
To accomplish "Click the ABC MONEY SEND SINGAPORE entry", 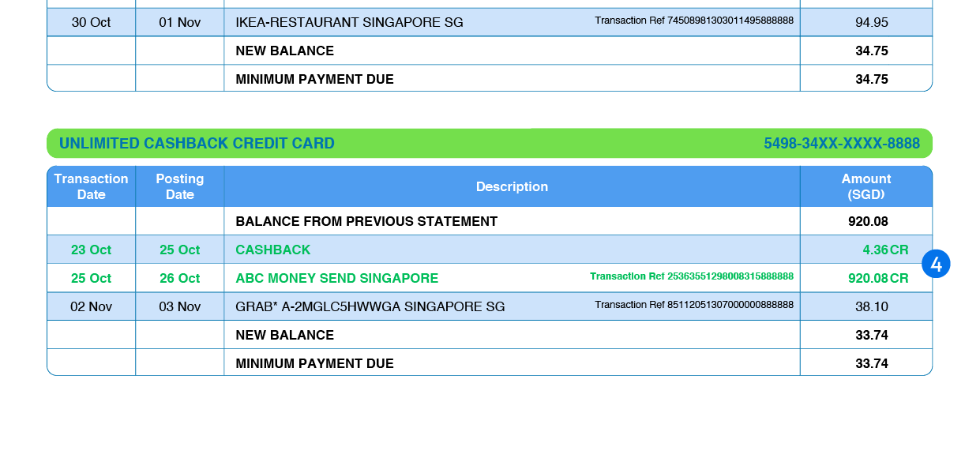I will click(x=336, y=278).
